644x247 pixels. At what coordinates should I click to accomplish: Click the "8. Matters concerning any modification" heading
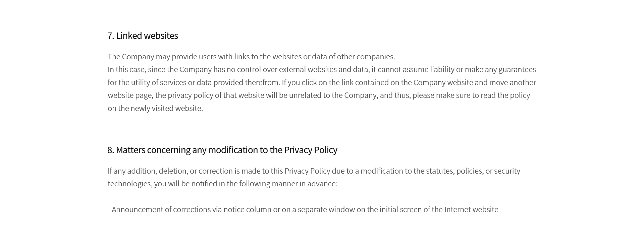click(222, 150)
